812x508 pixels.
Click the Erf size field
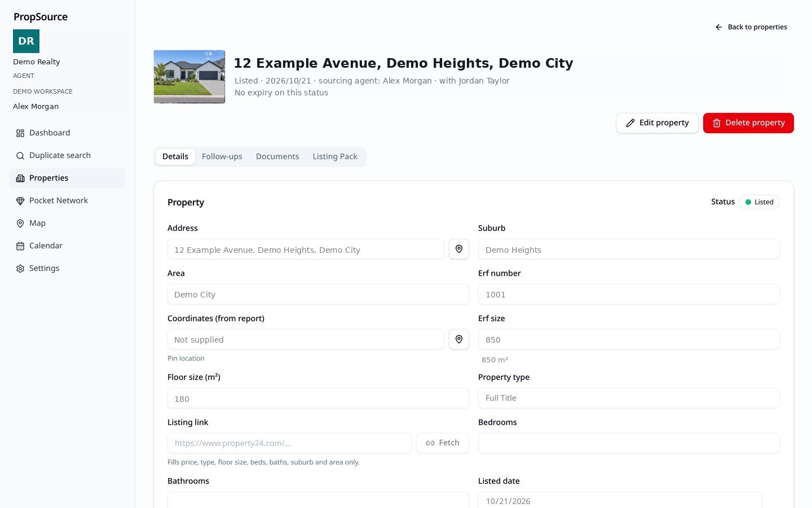tap(629, 339)
